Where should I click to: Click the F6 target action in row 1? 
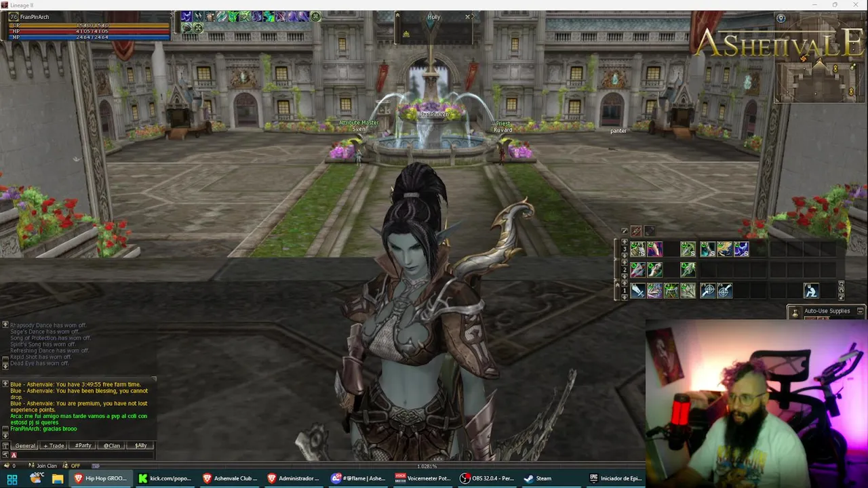(x=725, y=291)
